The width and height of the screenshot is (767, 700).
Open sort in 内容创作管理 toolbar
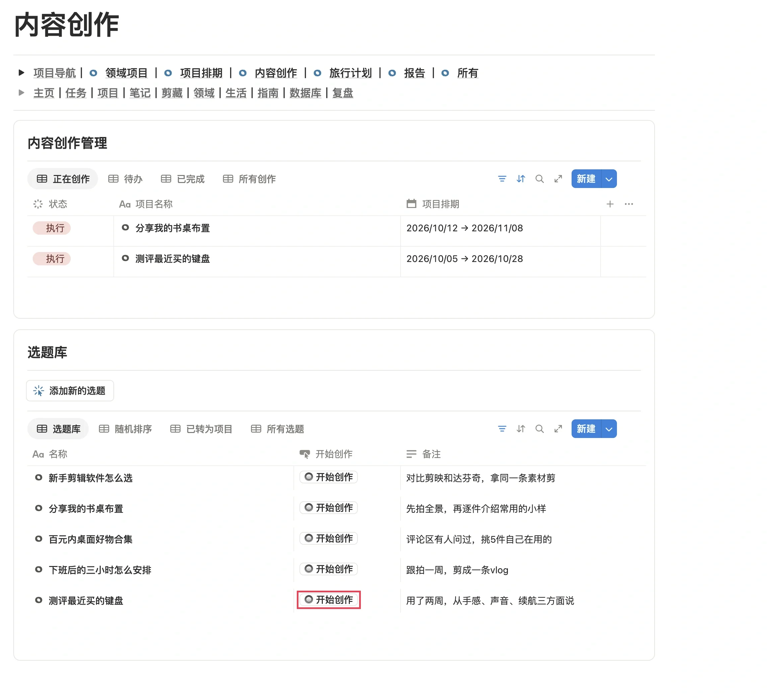pyautogui.click(x=521, y=179)
